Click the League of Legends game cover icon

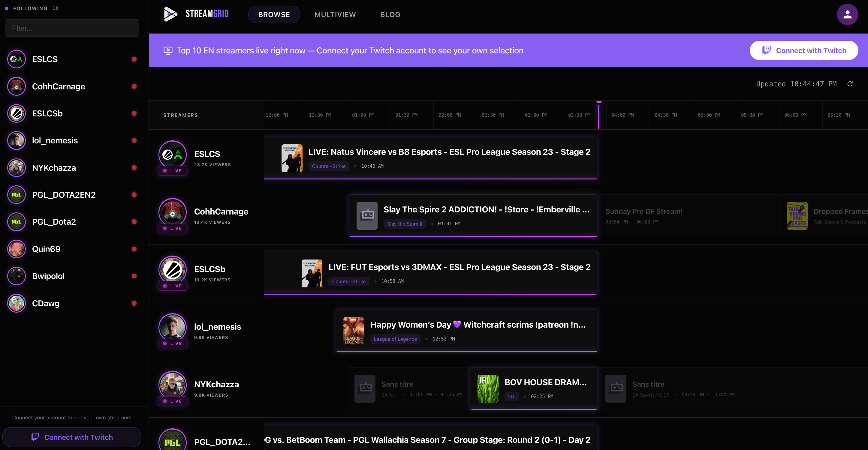pos(354,331)
